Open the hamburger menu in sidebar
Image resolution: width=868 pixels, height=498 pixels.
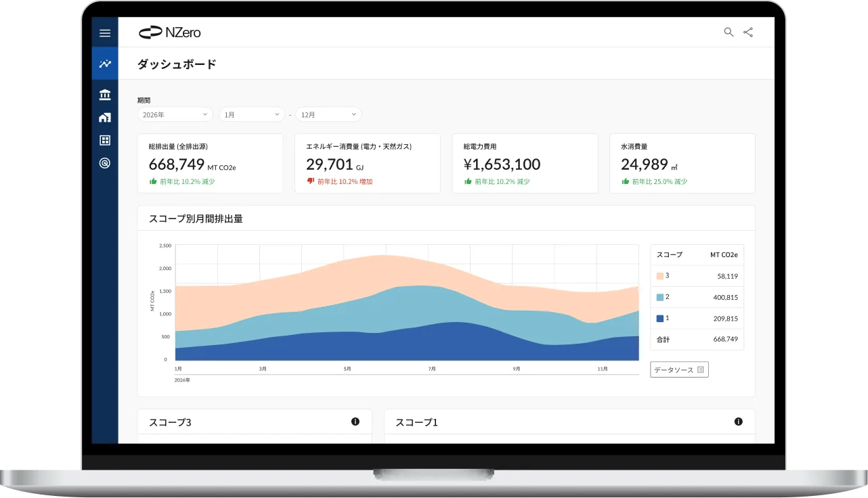pyautogui.click(x=104, y=33)
